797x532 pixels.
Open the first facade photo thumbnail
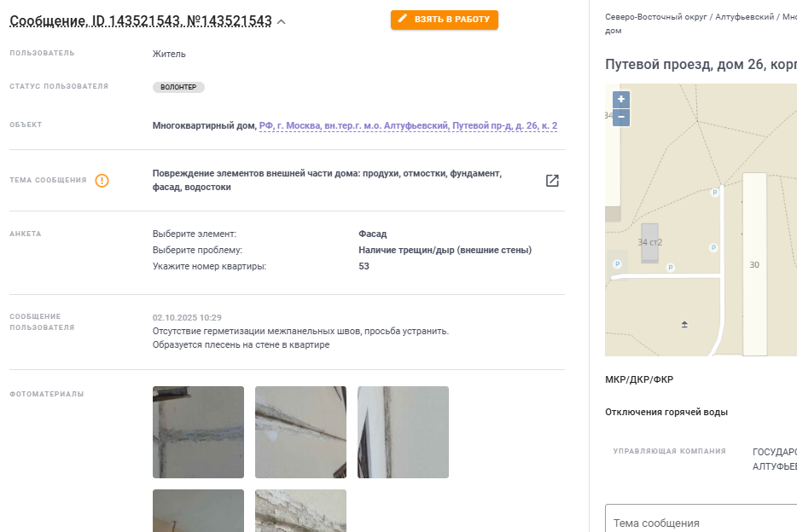[x=198, y=432]
